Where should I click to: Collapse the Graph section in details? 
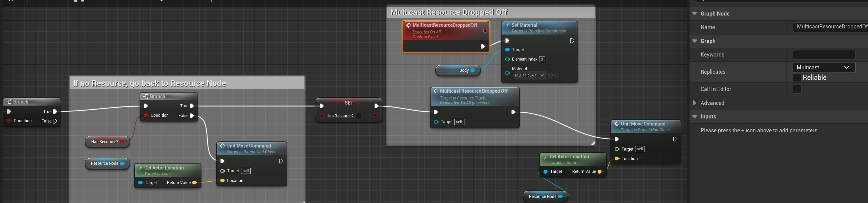(695, 41)
